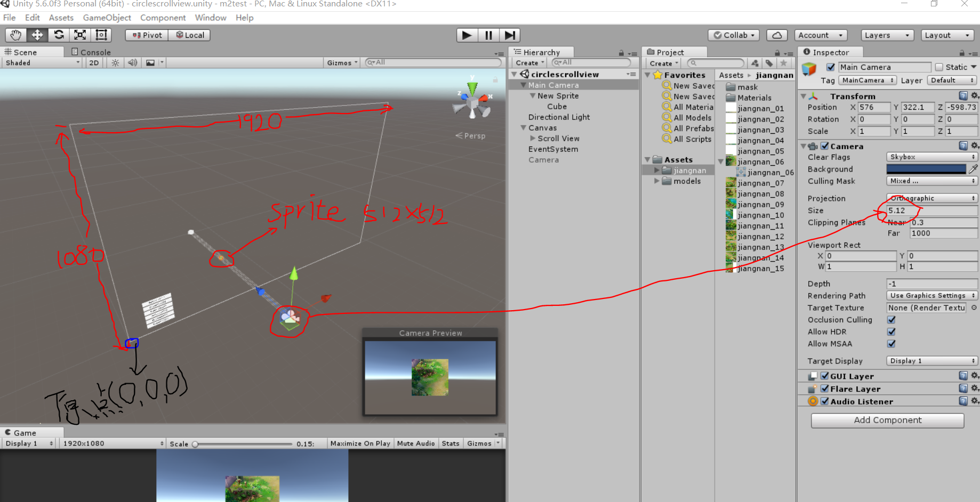Image resolution: width=980 pixels, height=502 pixels.
Task: Toggle Flare Layer component checkbox
Action: pyautogui.click(x=824, y=388)
